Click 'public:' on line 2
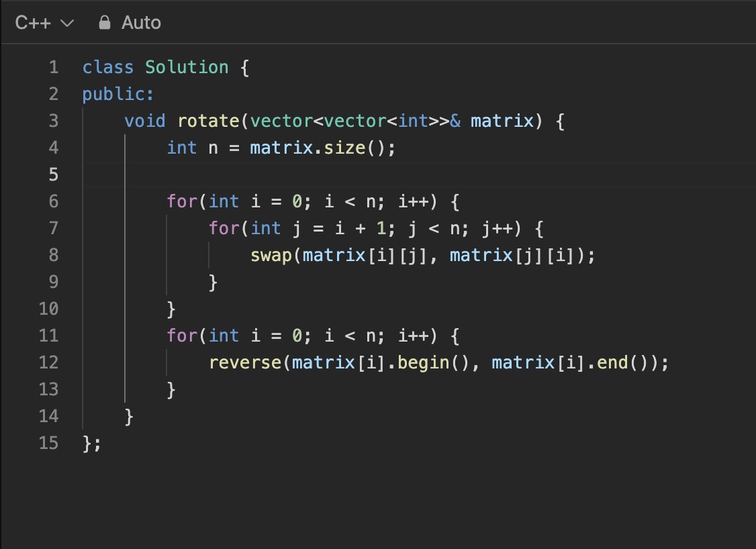Screen dimensions: 756x549 tap(118, 94)
